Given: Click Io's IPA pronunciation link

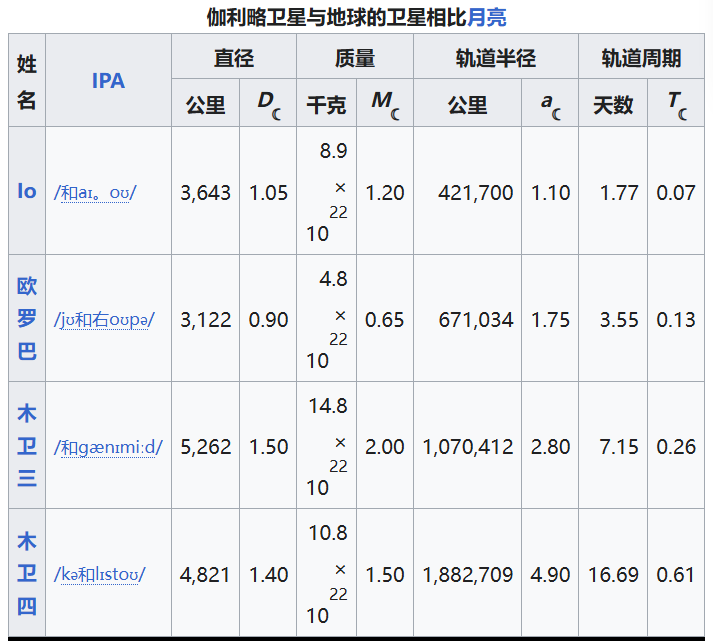Looking at the screenshot, I should (x=95, y=193).
